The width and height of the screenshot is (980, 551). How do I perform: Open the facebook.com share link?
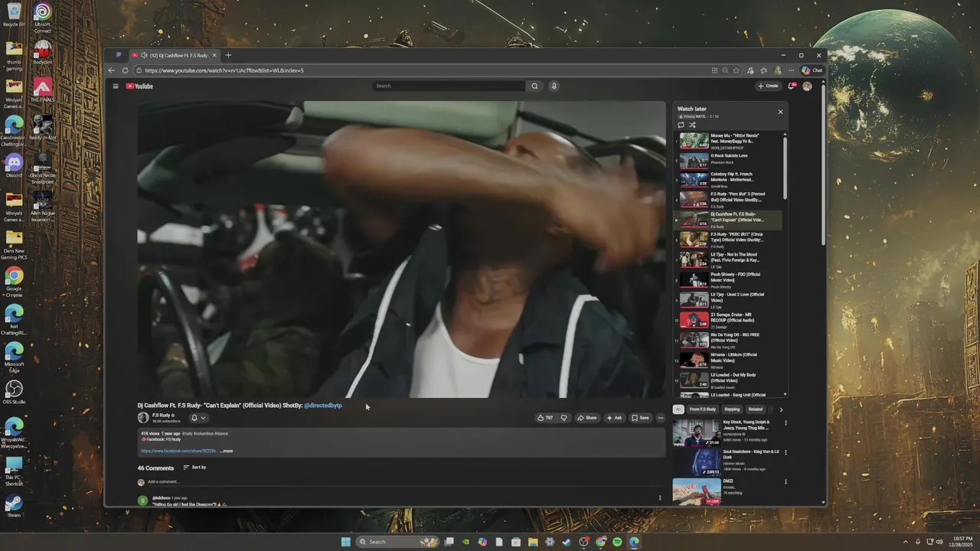tap(179, 451)
